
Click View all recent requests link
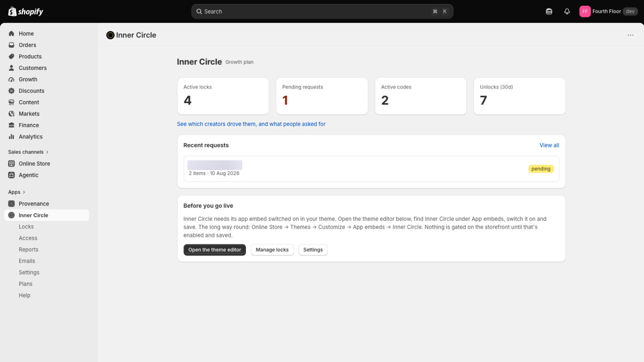[549, 146]
